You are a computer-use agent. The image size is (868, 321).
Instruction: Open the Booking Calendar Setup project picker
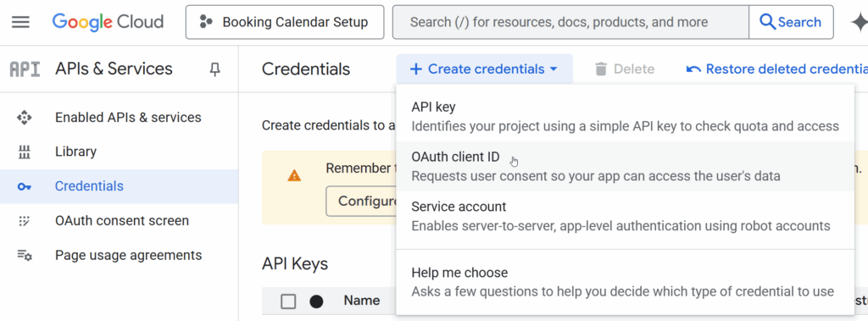(x=285, y=22)
